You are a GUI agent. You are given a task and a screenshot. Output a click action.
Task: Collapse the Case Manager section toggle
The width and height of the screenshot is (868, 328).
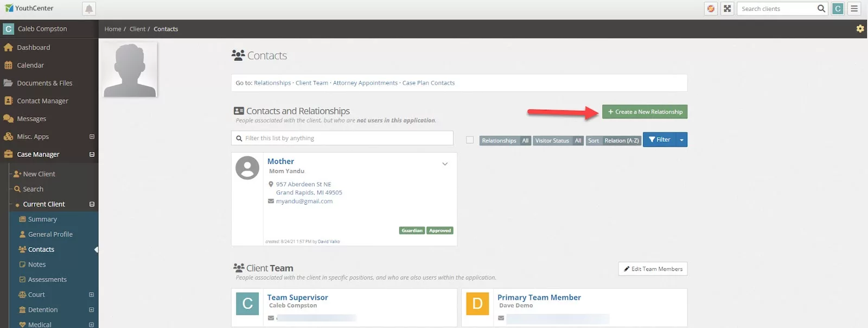(92, 155)
